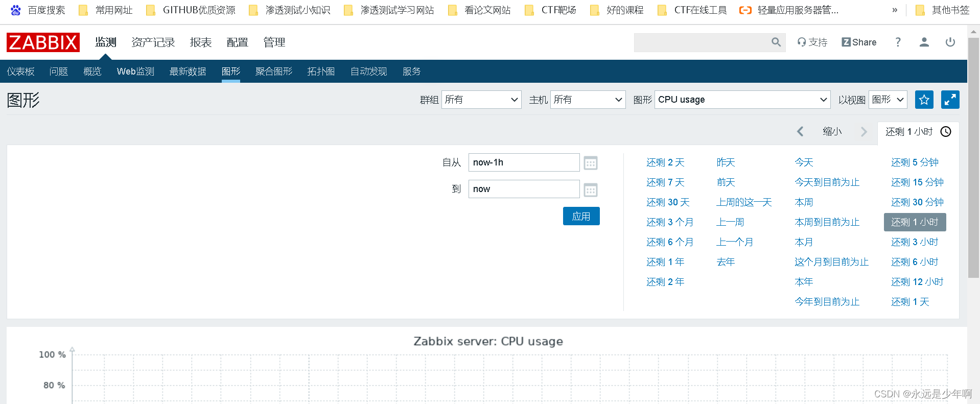This screenshot has height=404, width=980.
Task: Open the 常用网址 bookmark folder
Action: tap(105, 10)
